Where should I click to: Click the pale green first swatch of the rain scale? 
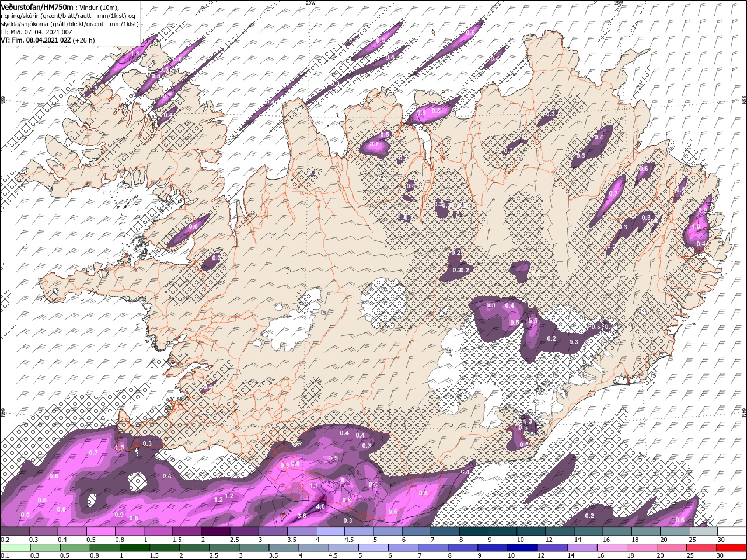point(14,548)
